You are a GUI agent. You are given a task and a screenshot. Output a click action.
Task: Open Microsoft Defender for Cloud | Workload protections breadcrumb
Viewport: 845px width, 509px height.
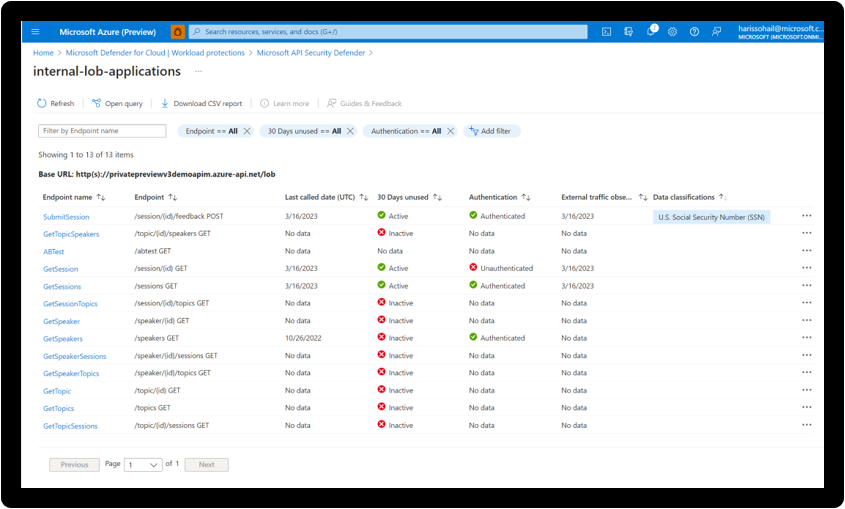click(x=155, y=53)
